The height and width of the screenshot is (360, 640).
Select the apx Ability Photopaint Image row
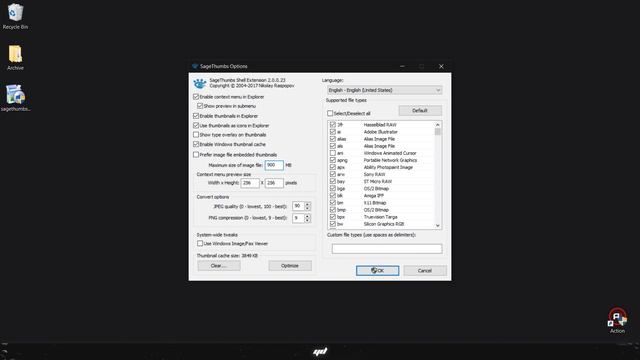pos(381,167)
